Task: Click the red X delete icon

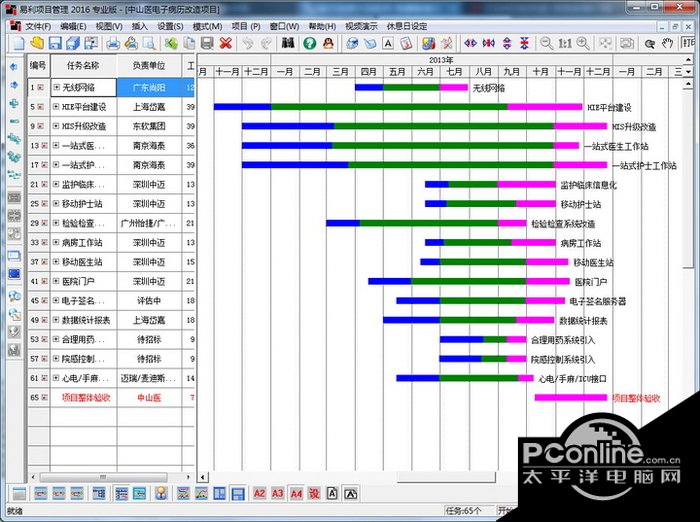Action: (226, 43)
